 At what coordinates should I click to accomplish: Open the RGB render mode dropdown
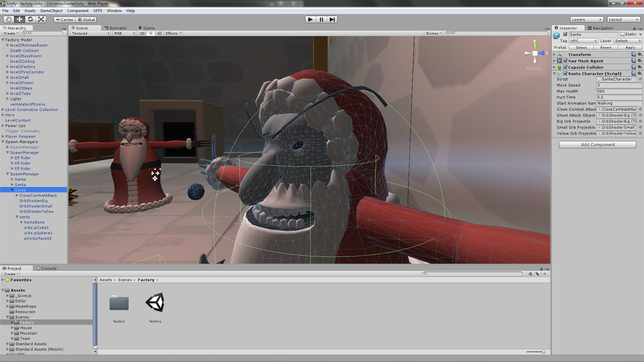[x=124, y=33]
